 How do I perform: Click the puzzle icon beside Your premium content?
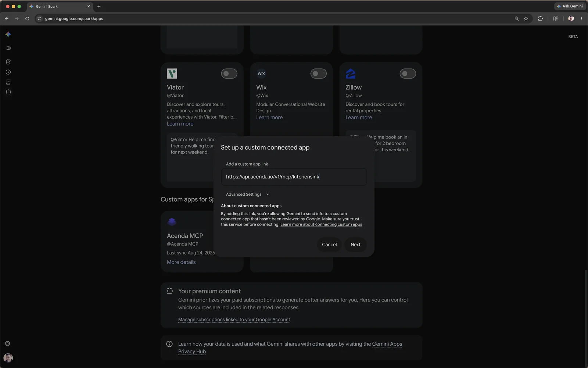click(x=169, y=291)
